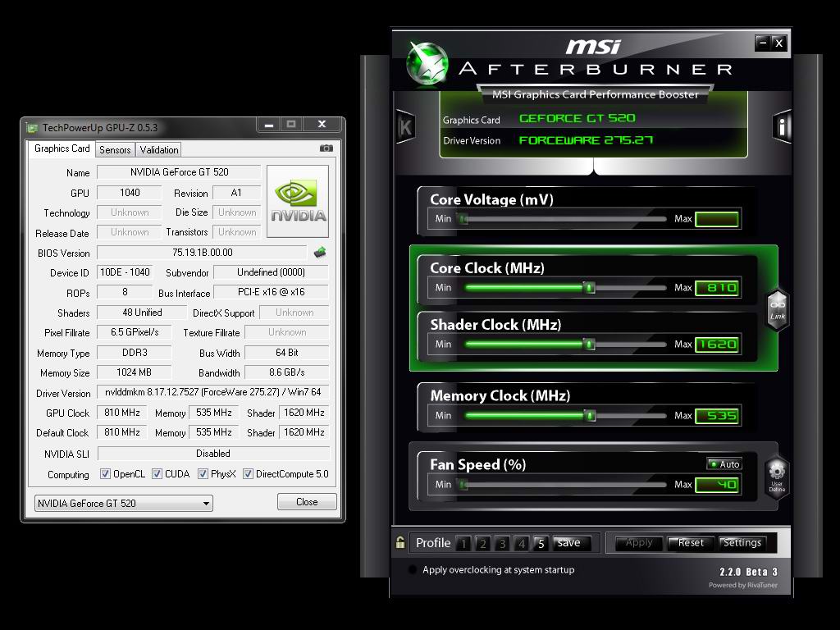Click the Memory Clock value field

[717, 416]
